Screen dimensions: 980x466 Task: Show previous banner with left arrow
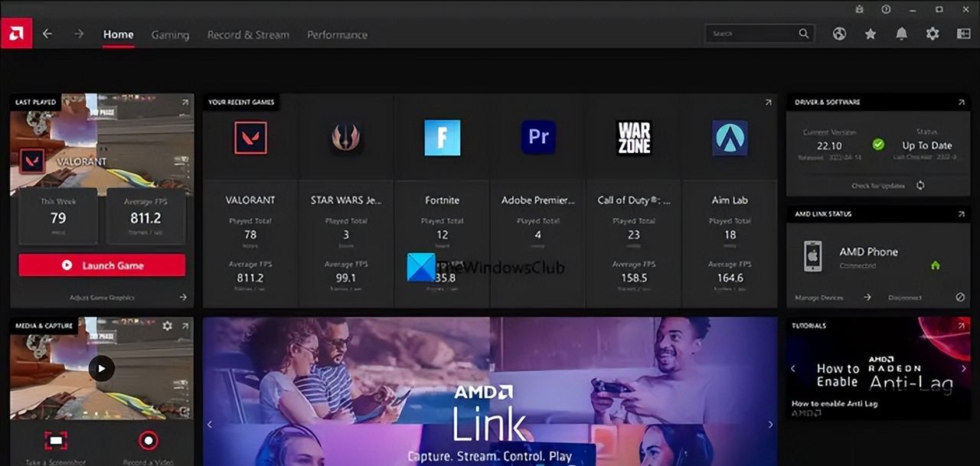(x=210, y=424)
